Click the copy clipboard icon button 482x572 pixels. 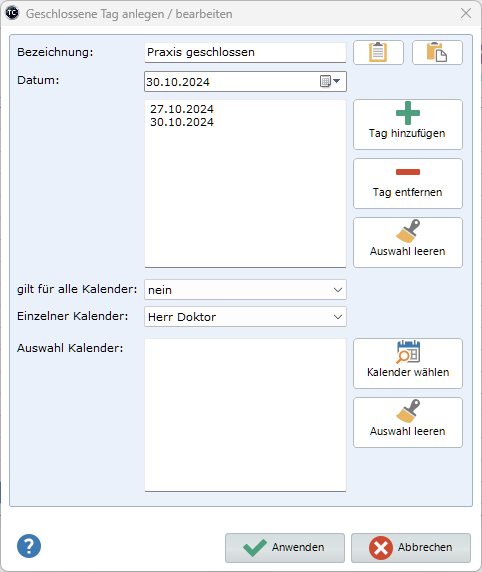click(378, 53)
